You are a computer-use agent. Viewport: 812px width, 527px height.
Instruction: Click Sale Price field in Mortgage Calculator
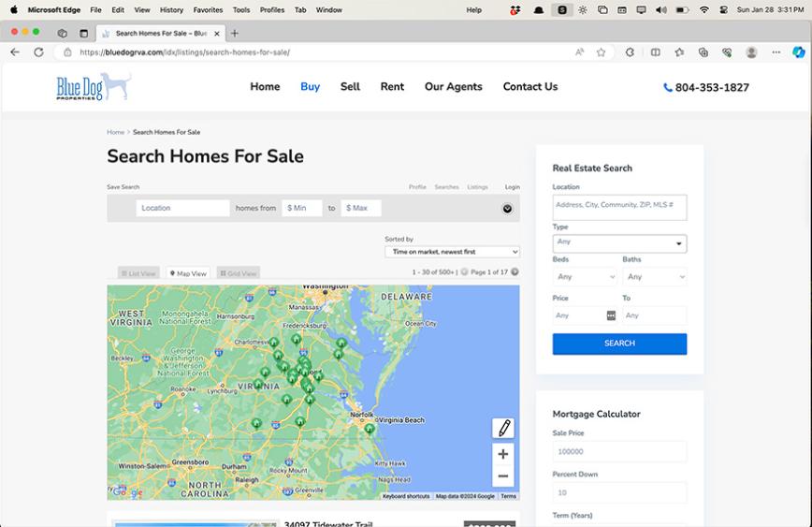pyautogui.click(x=620, y=452)
